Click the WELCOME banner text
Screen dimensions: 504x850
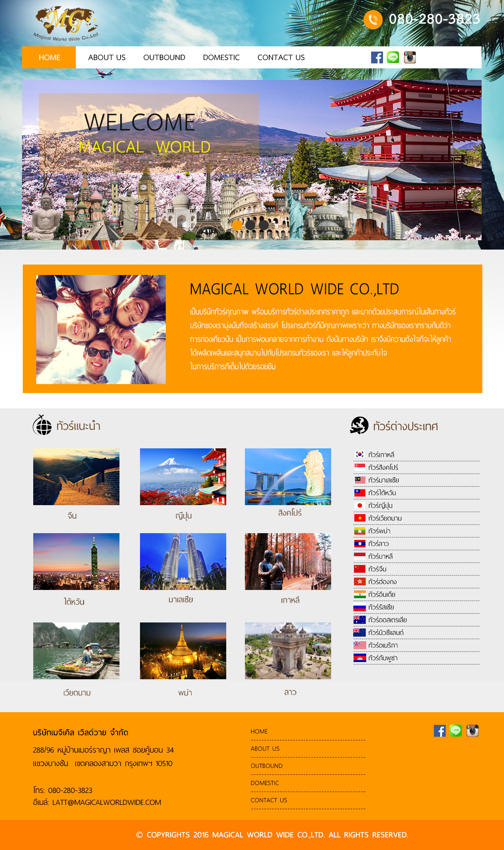[x=140, y=122]
